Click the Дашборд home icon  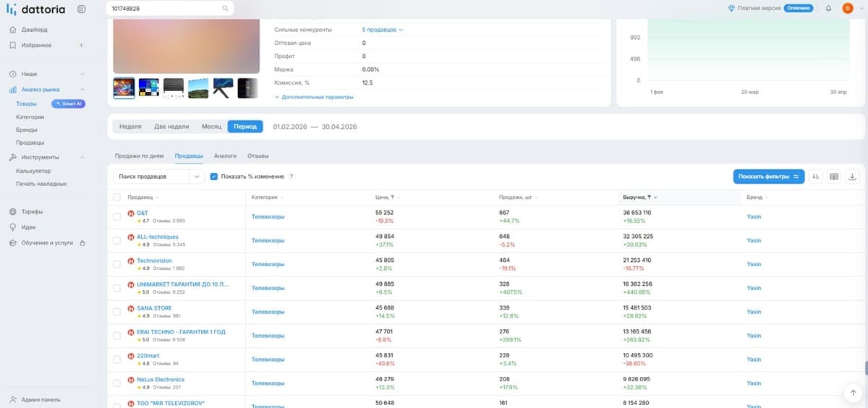point(13,30)
